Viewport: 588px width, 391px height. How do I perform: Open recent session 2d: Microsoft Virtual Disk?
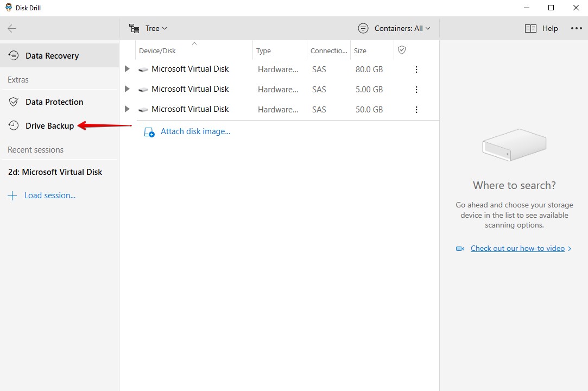tap(55, 172)
